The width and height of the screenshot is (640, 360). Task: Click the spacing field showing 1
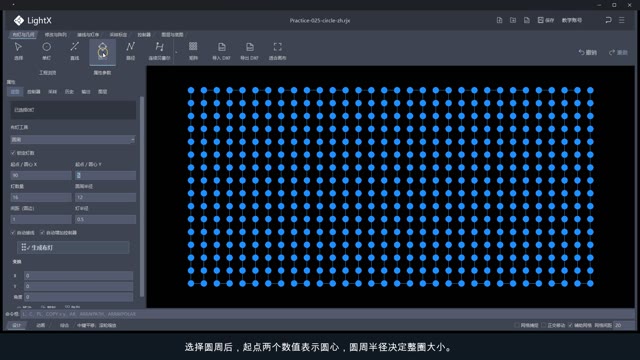pos(41,219)
